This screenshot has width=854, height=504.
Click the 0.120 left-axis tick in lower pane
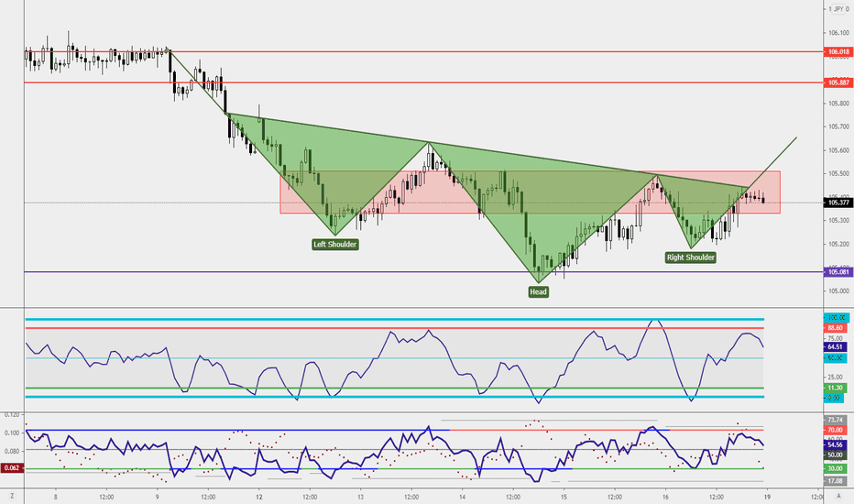(x=12, y=414)
